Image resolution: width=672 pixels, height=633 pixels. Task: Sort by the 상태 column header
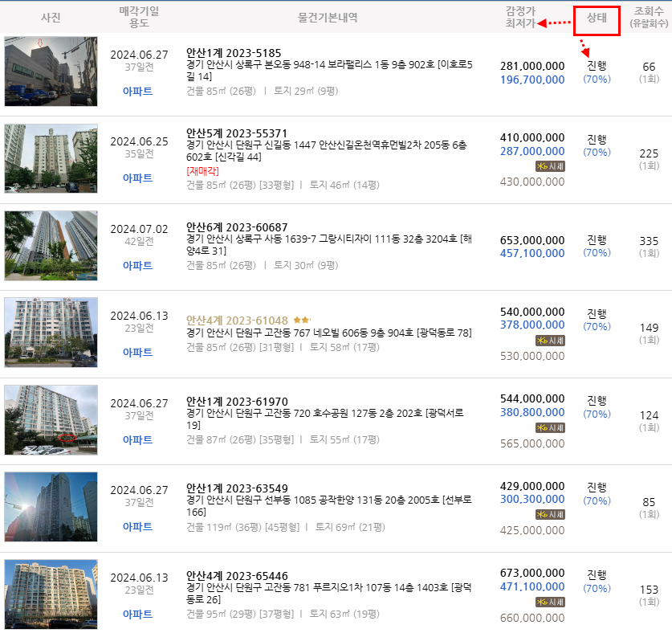point(597,18)
